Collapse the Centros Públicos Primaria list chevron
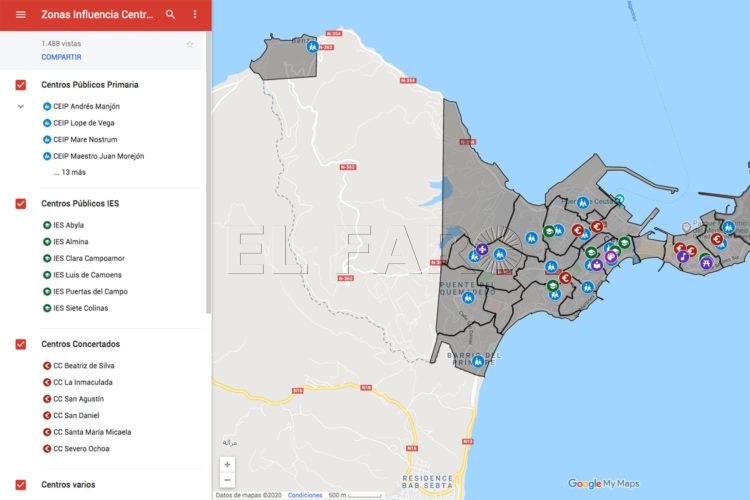Viewport: 750px width, 500px height. (21, 106)
